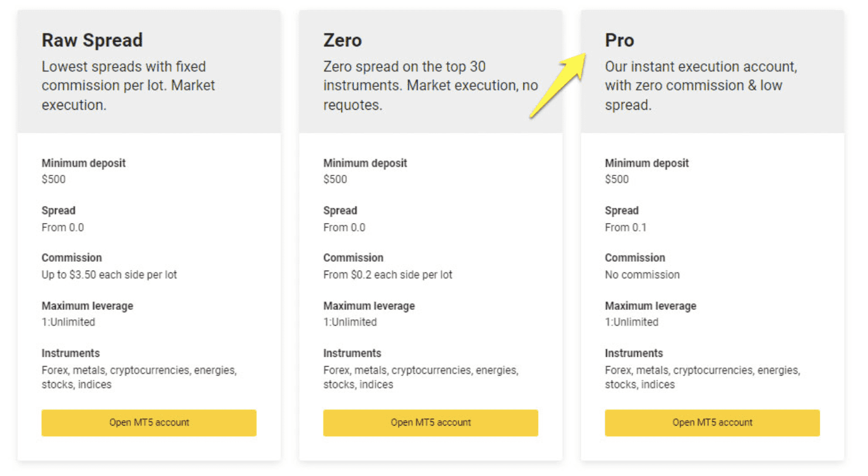Click Zero description about top 30 instruments
The width and height of the screenshot is (868, 476).
430,86
